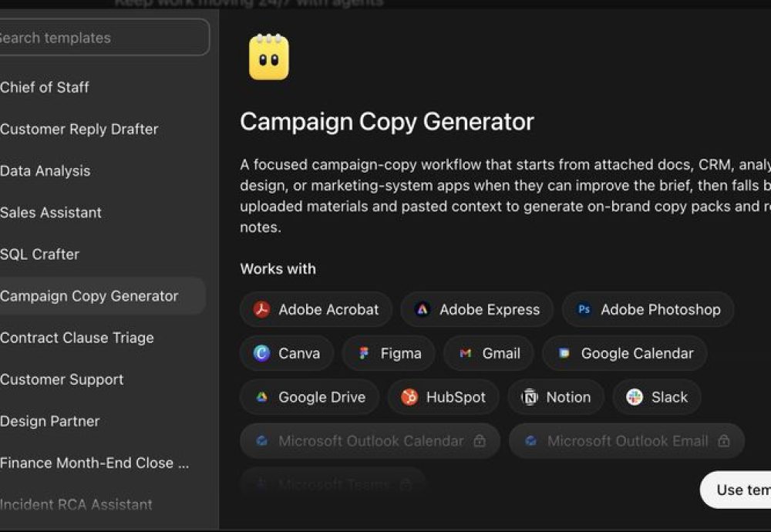This screenshot has width=771, height=532.
Task: Click the Canva text label
Action: point(299,353)
